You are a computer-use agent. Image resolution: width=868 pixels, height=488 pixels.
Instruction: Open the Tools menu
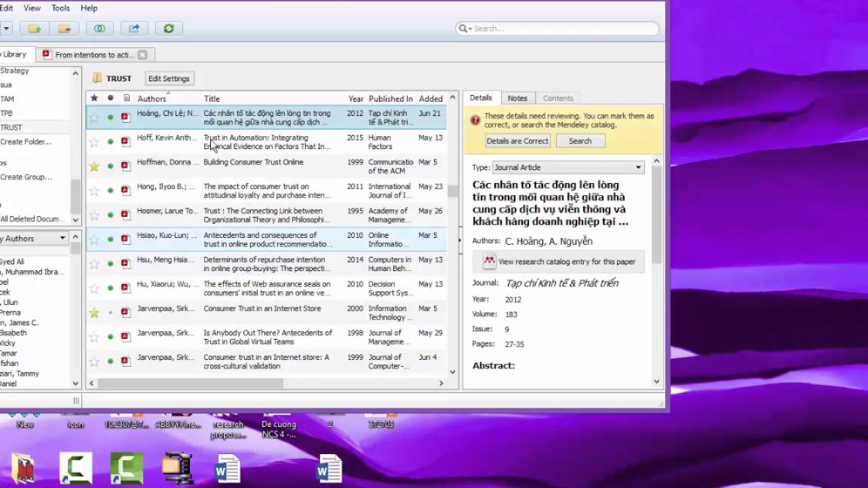60,8
